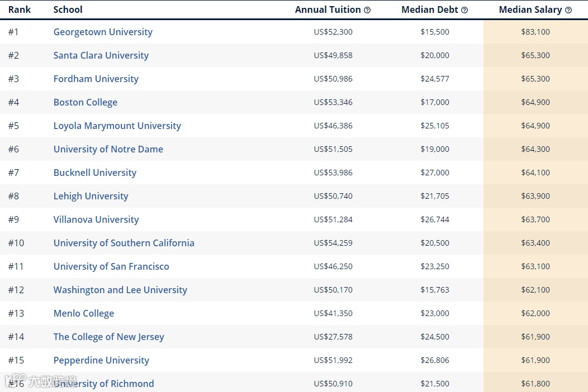Screen dimensions: 588x392
Task: Select the $63,400 median salary value
Action: (x=535, y=243)
